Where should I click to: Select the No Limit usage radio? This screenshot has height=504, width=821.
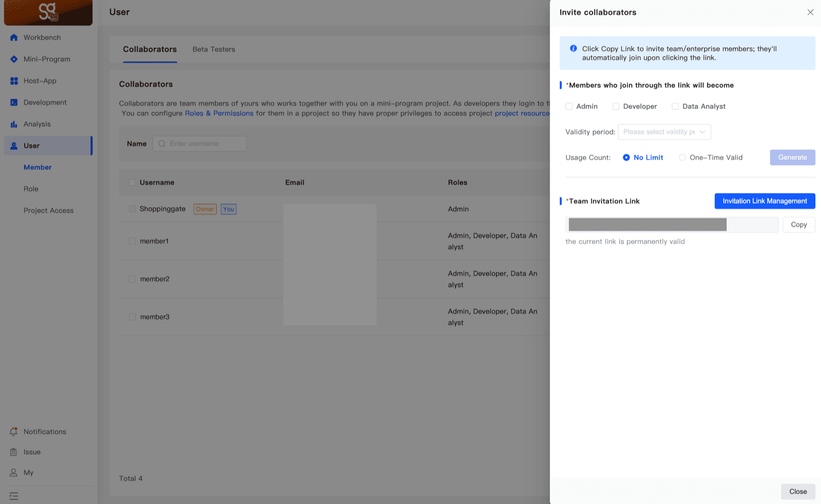pos(627,158)
